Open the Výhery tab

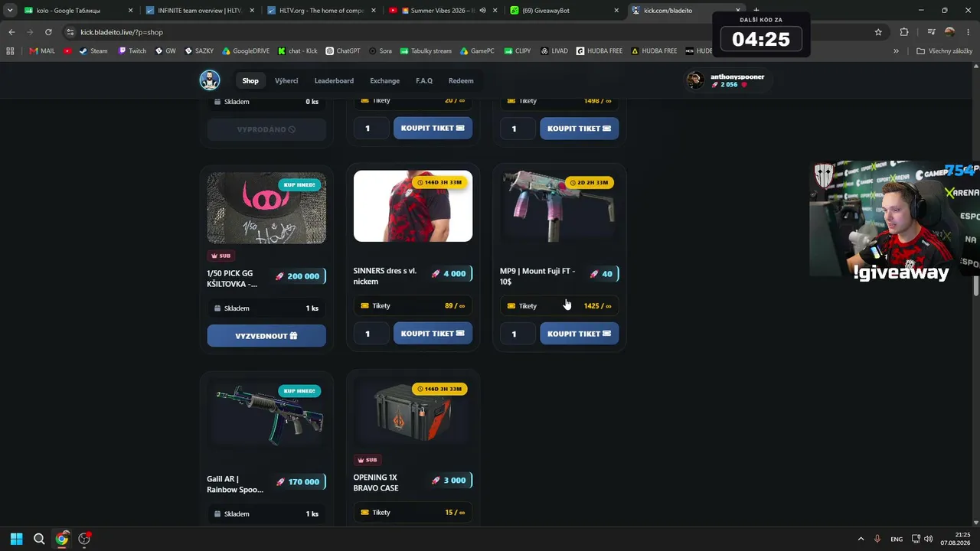click(286, 80)
